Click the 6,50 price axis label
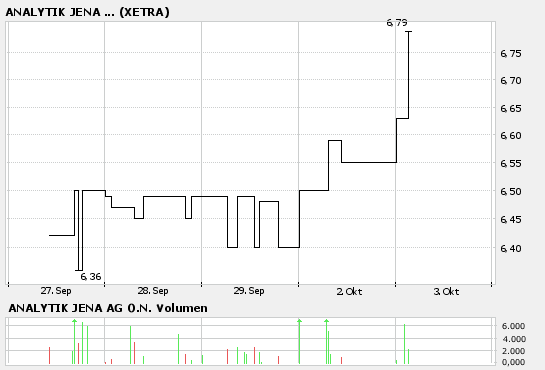 [x=511, y=191]
